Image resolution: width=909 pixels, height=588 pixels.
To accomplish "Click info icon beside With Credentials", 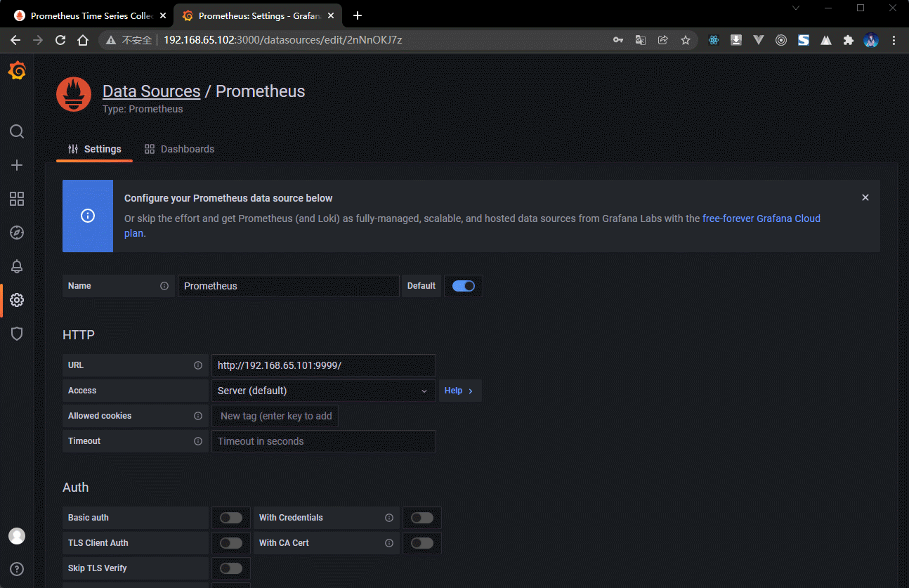I will click(389, 518).
